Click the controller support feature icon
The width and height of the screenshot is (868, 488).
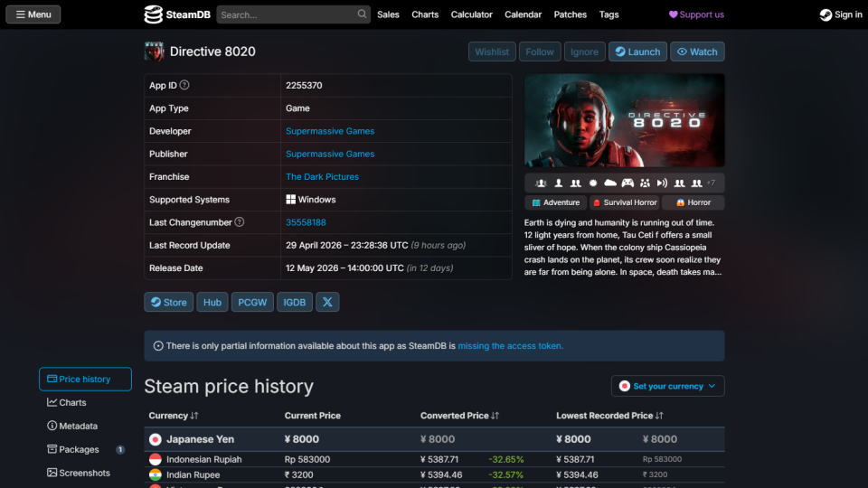(627, 183)
